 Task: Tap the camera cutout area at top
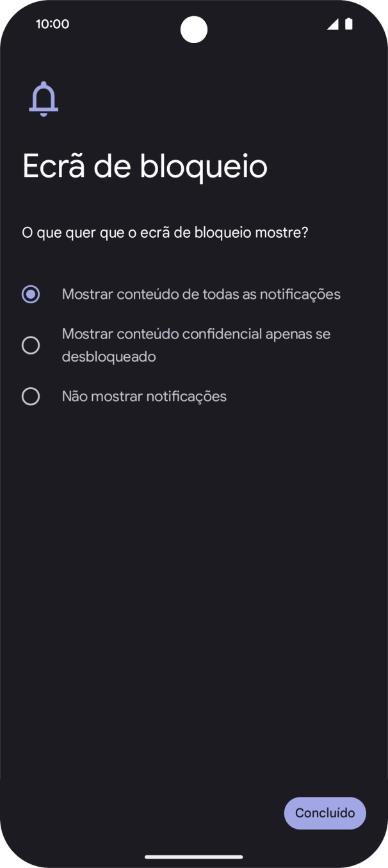pyautogui.click(x=194, y=29)
